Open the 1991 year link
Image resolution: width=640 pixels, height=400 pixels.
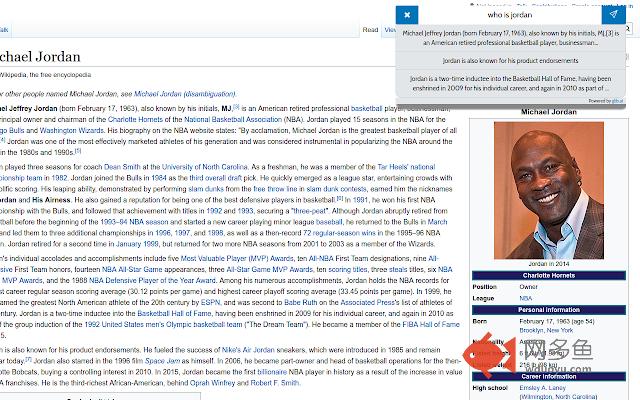click(x=360, y=200)
